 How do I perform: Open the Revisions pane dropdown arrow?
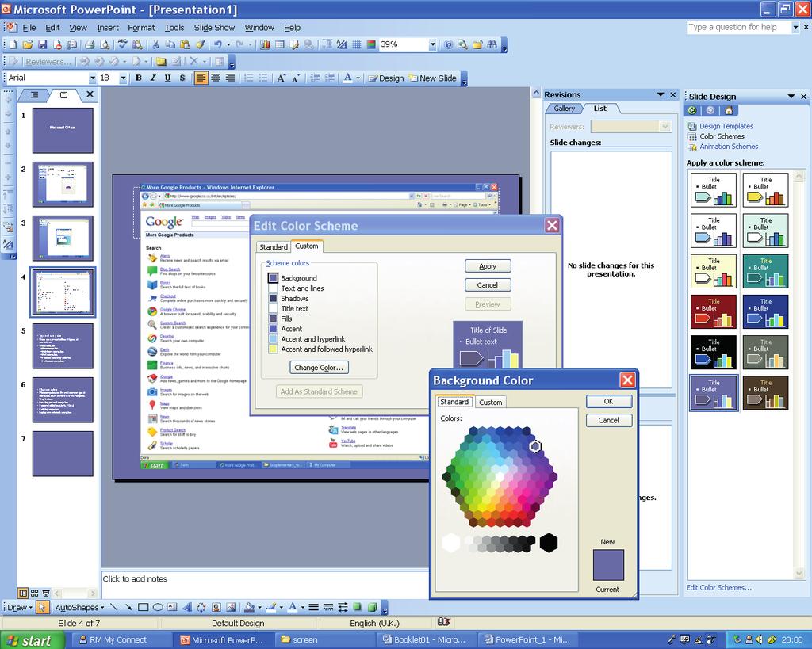coord(661,95)
